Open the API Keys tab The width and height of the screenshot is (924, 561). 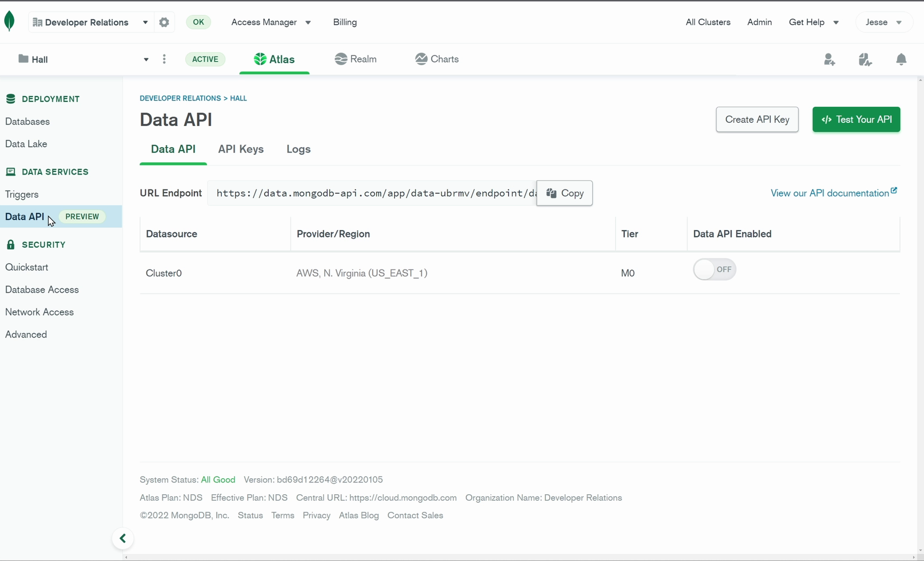click(241, 149)
